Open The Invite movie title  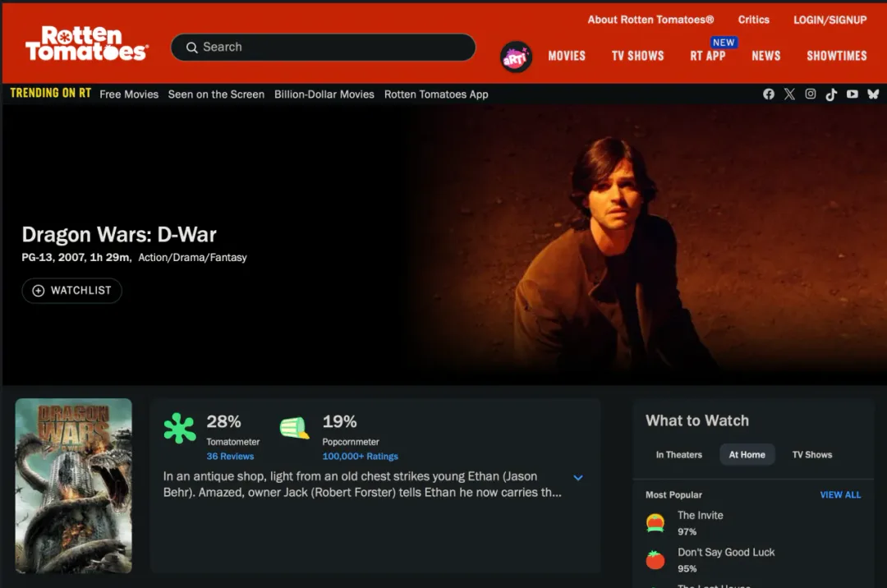click(701, 515)
